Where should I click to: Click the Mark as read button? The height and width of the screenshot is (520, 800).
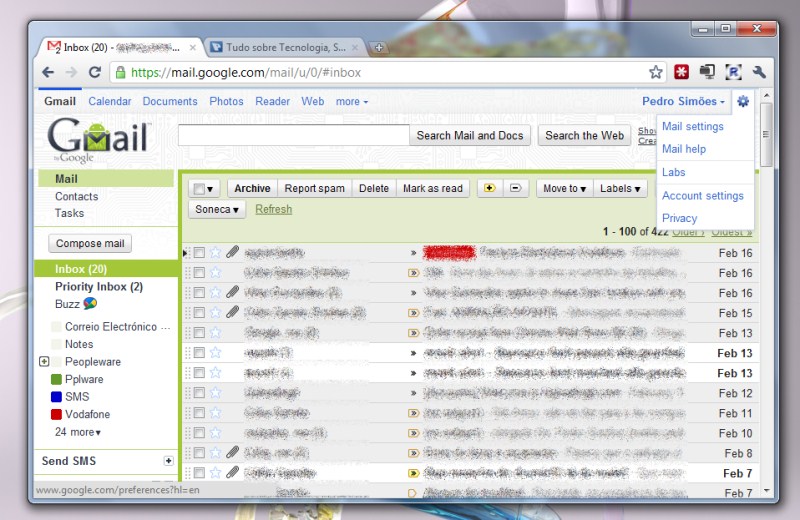click(x=433, y=188)
